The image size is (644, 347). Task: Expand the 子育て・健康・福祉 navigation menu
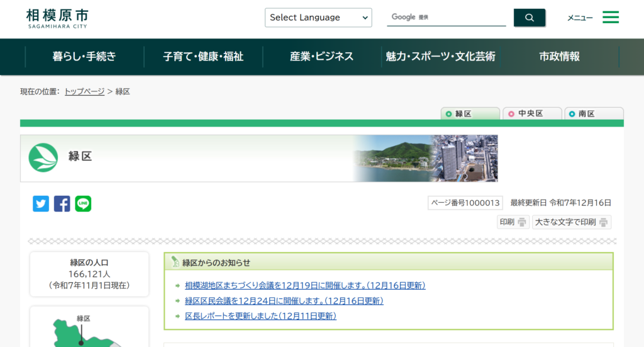[203, 57]
